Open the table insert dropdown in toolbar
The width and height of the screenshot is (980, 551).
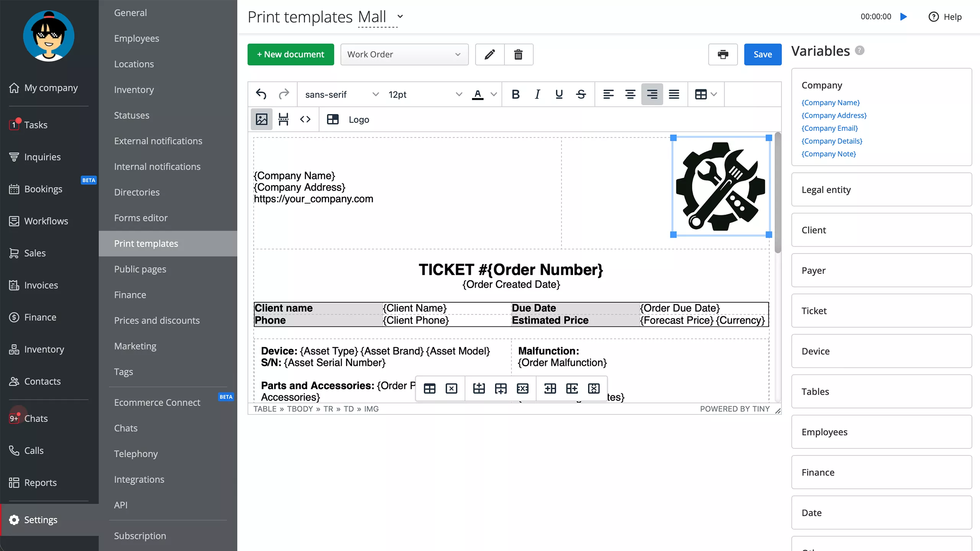pos(705,94)
